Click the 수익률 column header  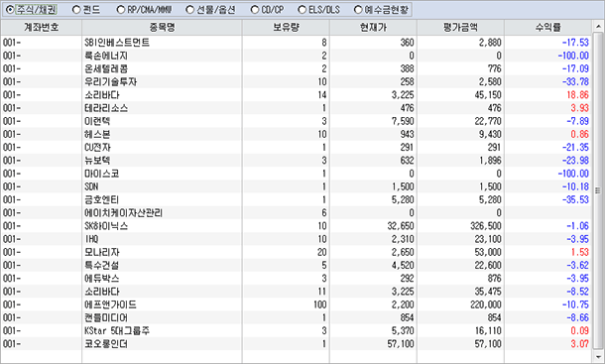click(x=547, y=27)
